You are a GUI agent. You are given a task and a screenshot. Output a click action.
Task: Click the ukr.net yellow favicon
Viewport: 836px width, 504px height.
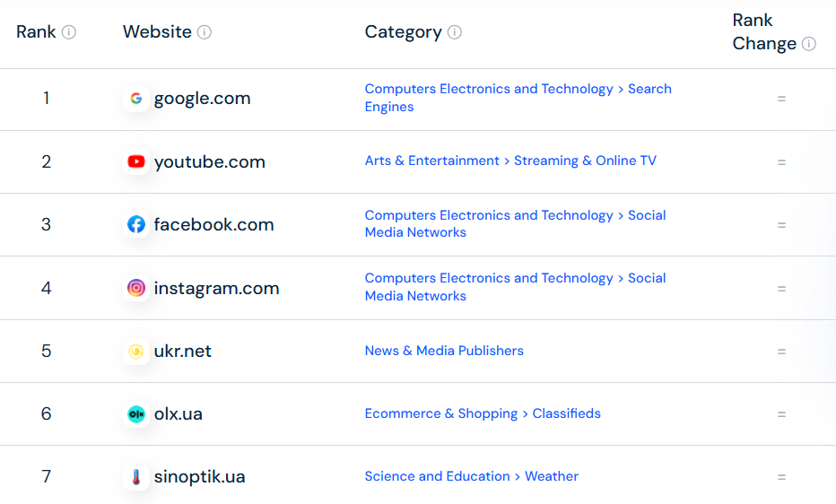tap(136, 351)
